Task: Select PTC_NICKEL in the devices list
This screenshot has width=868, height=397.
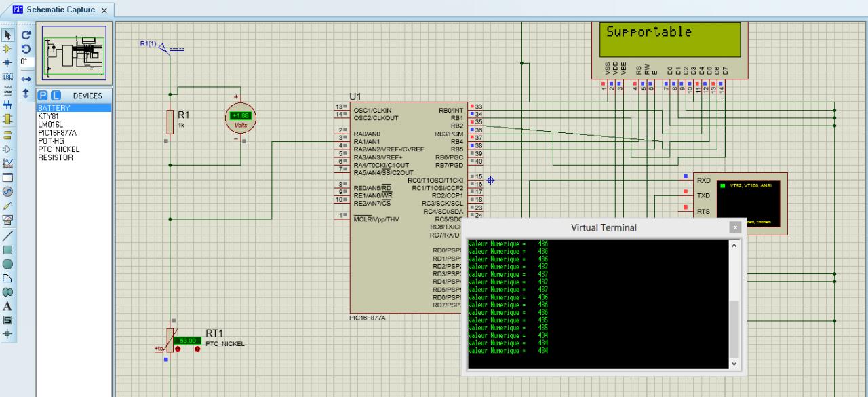Action: click(x=58, y=149)
